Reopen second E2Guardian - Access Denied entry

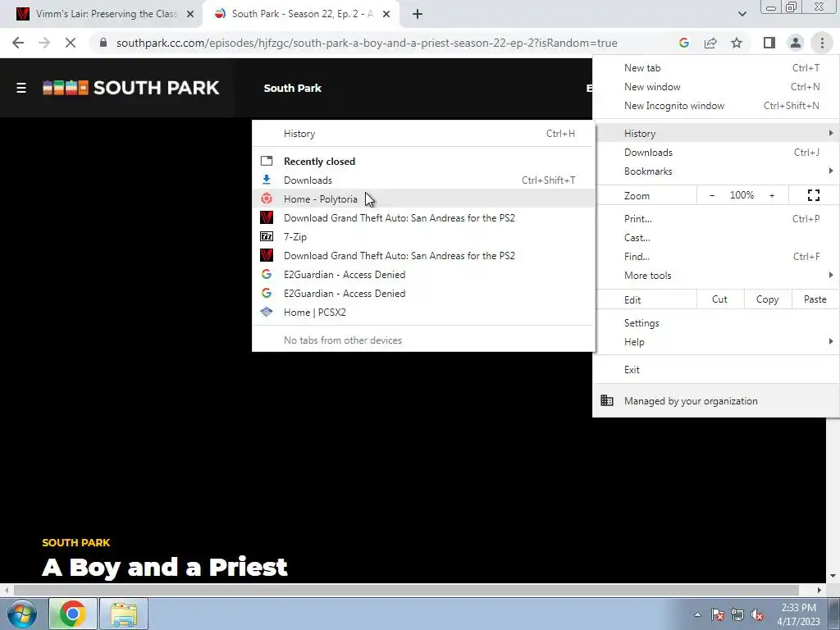pos(423,294)
